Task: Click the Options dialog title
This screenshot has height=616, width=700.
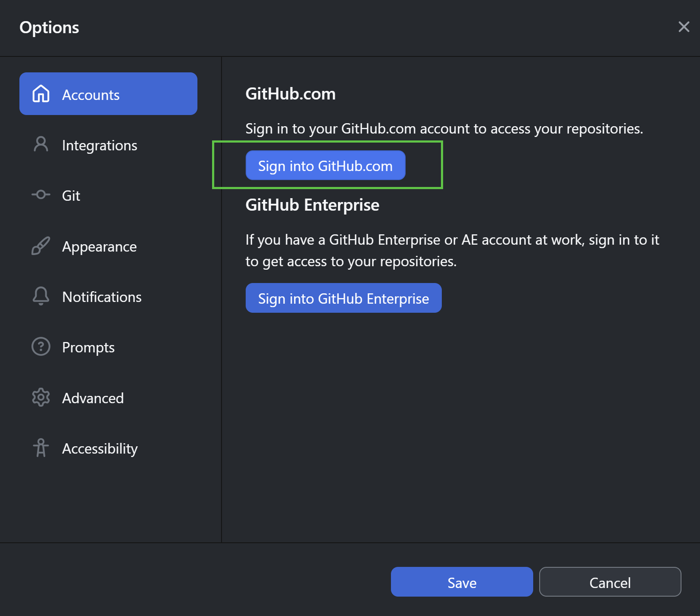Action: pos(49,28)
